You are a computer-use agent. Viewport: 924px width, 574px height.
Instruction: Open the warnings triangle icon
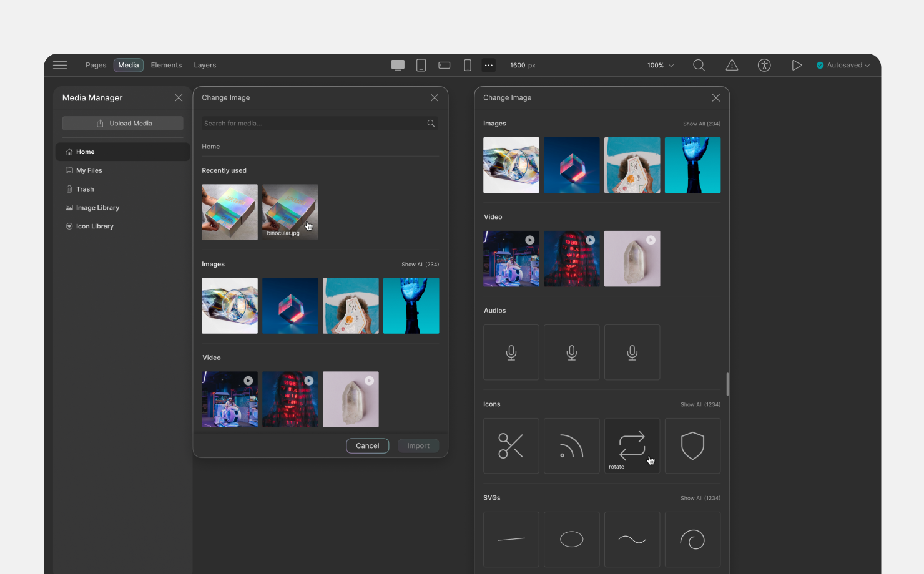732,65
